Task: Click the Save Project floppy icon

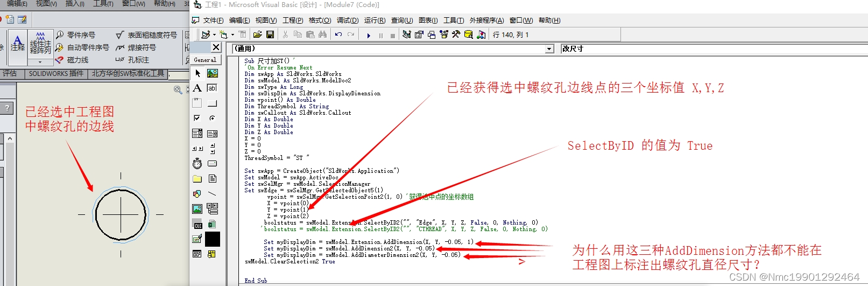Action: [x=270, y=34]
